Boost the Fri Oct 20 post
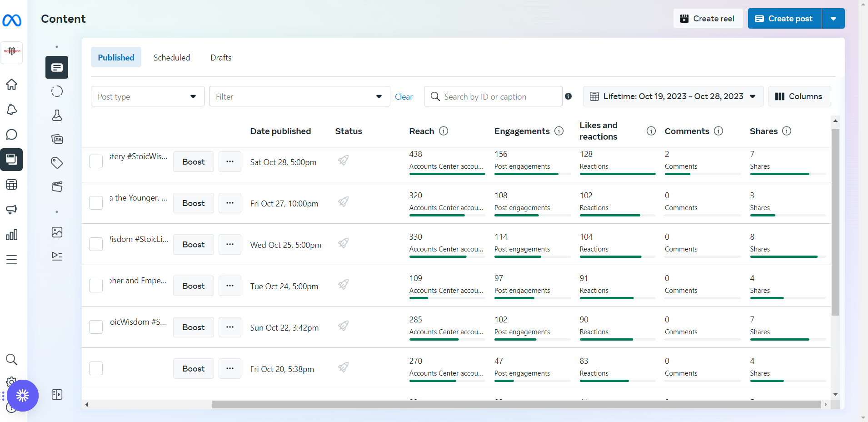 pyautogui.click(x=194, y=369)
